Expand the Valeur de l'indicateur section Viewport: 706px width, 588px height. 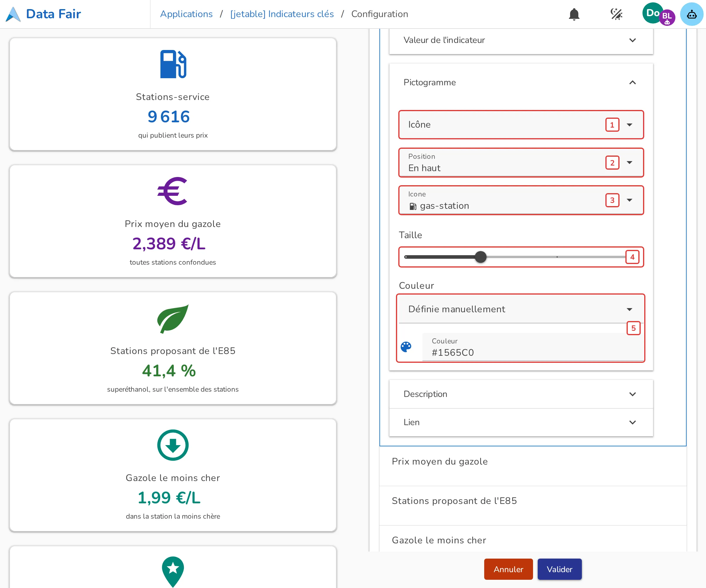coord(521,40)
